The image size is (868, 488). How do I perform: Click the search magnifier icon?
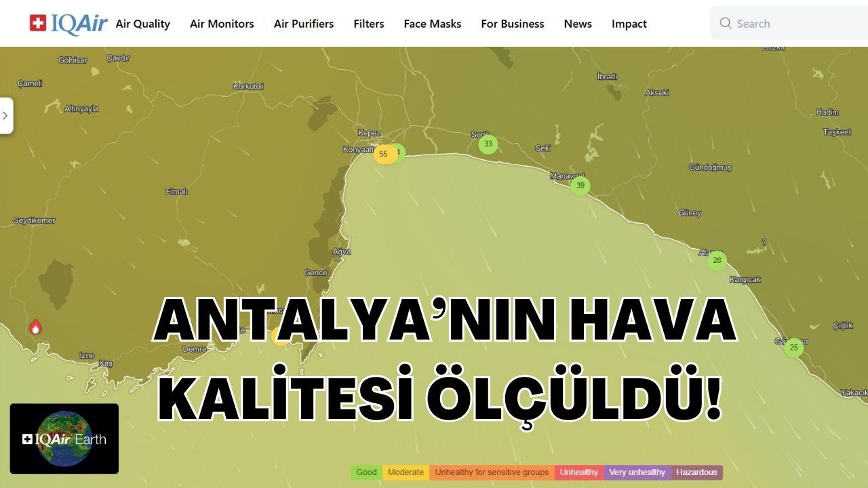[x=726, y=24]
